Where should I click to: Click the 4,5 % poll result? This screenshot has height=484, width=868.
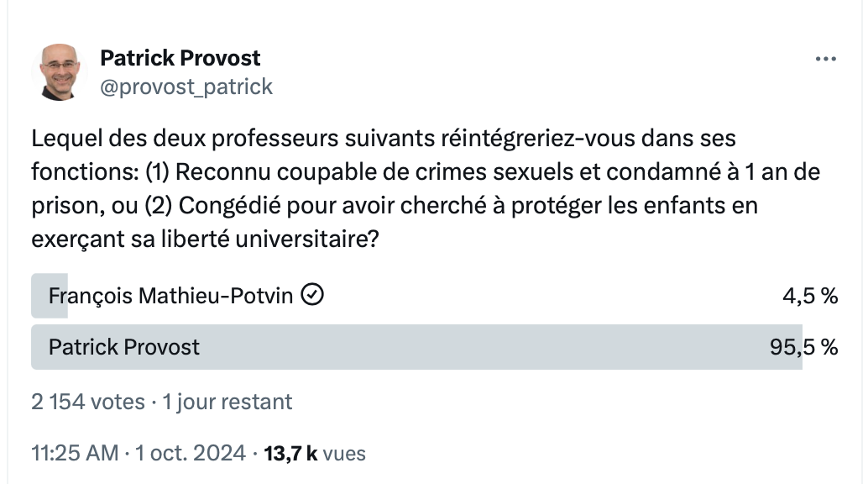click(810, 296)
